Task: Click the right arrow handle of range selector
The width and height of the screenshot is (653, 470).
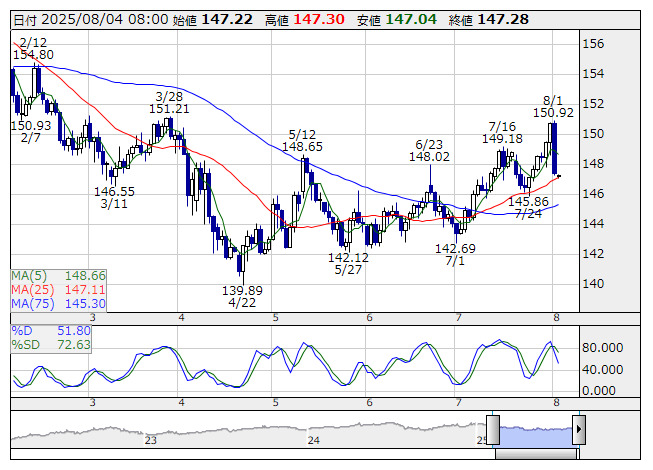Action: 579,431
